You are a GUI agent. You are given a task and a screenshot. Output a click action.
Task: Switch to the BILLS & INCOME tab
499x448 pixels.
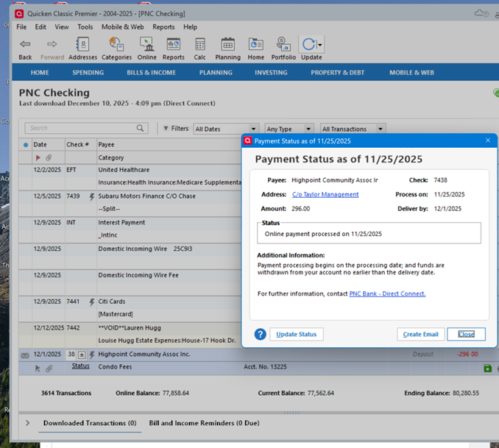tap(151, 73)
